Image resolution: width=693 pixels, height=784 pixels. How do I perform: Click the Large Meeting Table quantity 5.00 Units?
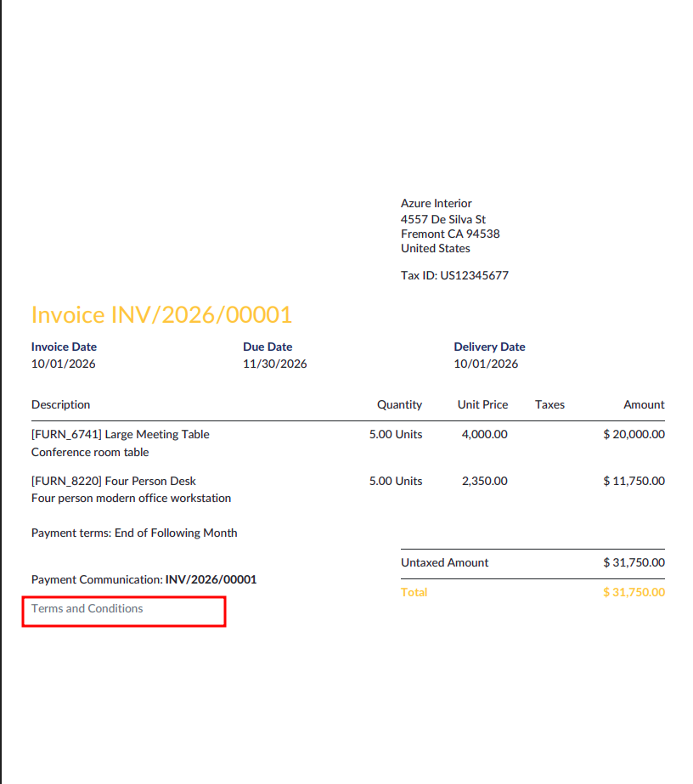point(396,435)
